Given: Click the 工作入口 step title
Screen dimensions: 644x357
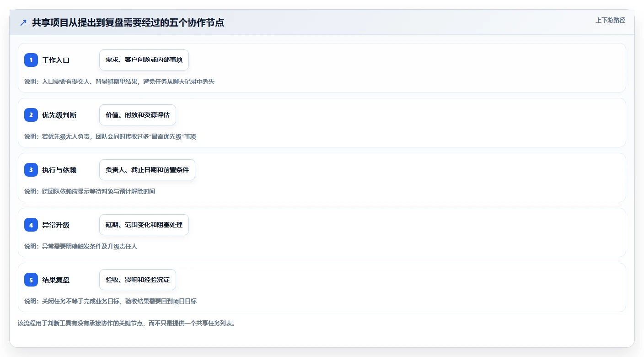Looking at the screenshot, I should click(56, 60).
